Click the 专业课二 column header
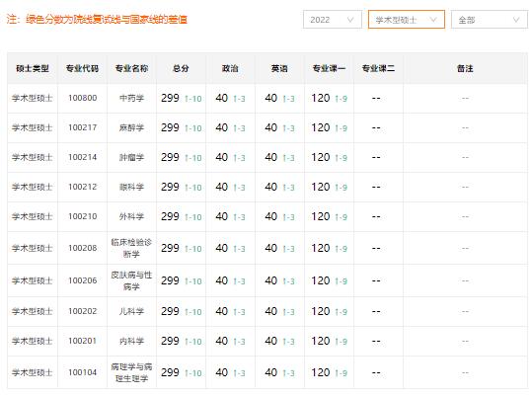This screenshot has height=397, width=532. [378, 68]
